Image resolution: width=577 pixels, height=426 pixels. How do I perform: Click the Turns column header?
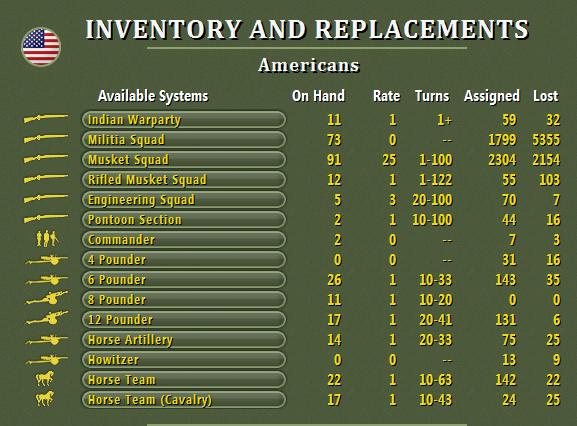[x=432, y=96]
